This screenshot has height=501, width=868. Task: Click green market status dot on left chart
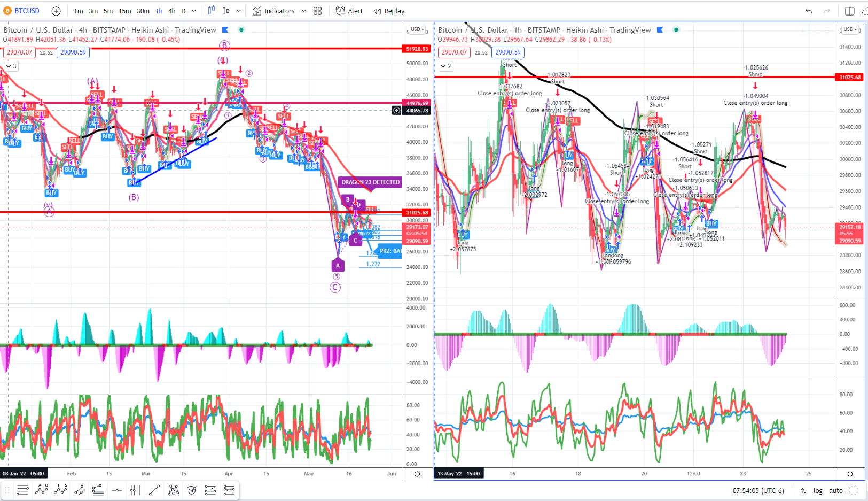click(x=241, y=30)
